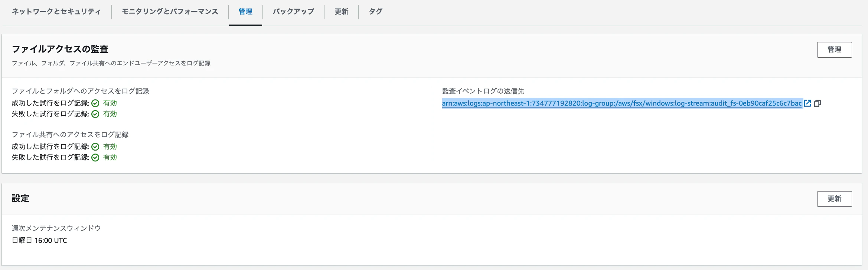868x270 pixels.
Task: Click ファイル共有へのアクセスをログ記録 label
Action: point(70,135)
